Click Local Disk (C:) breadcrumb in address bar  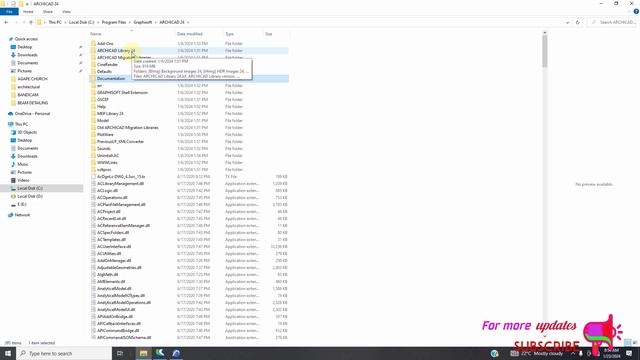(81, 22)
